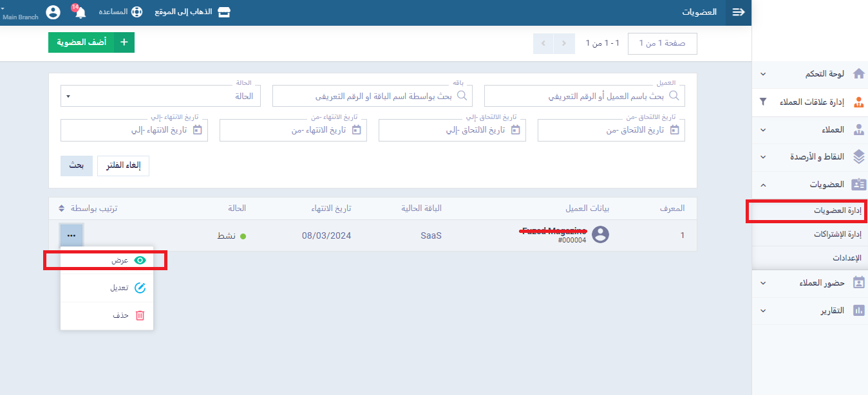Click the تاريخ الالتحاق -من date field
This screenshot has width=868, height=395.
pos(611,130)
